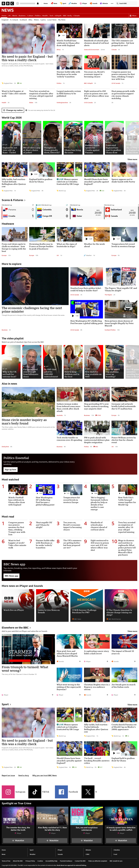Read The economic challenges facing next prime minister
The width and height of the screenshot is (139, 868).
(x=32, y=310)
